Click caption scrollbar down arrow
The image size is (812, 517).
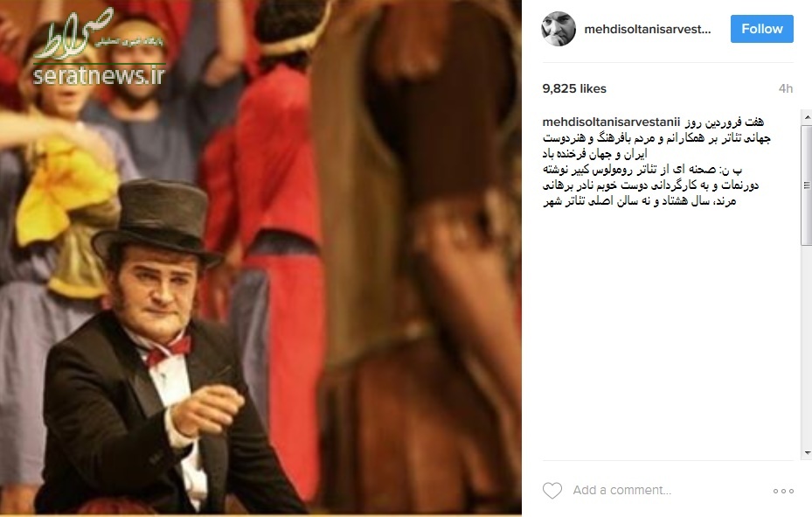(x=807, y=454)
